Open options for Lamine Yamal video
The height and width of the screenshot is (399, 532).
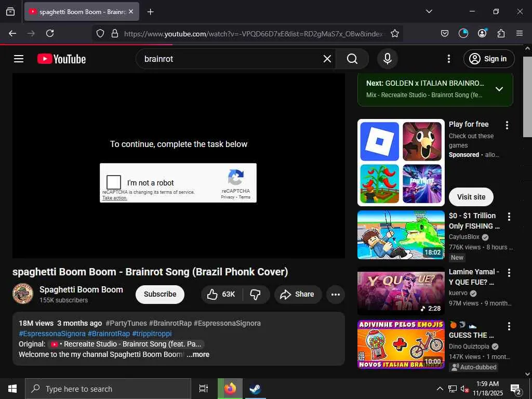click(x=509, y=272)
